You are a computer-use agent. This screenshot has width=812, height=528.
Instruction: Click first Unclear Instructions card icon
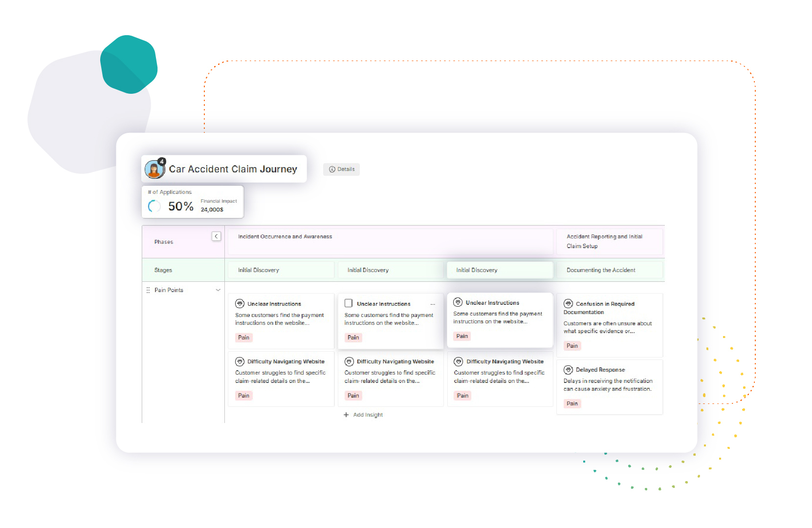click(x=240, y=304)
